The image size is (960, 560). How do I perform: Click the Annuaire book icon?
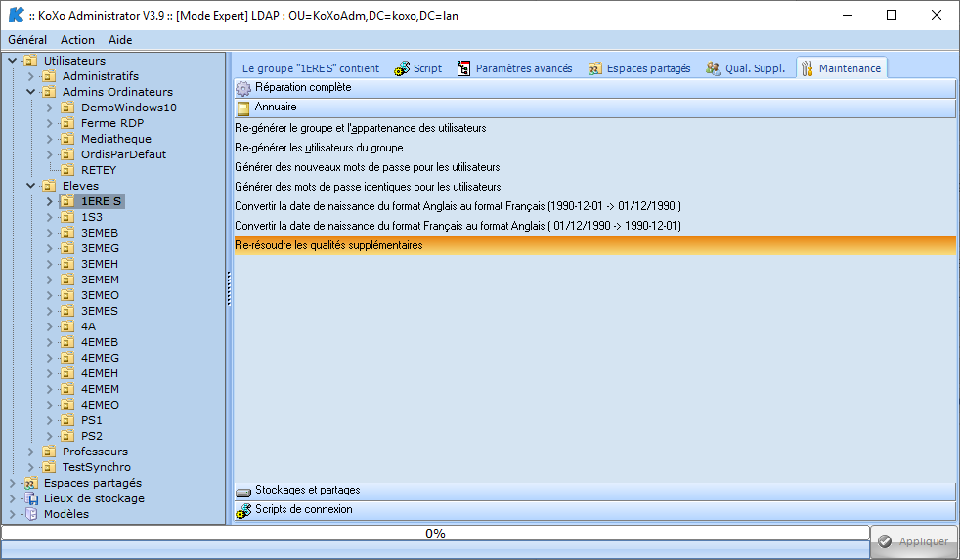click(243, 108)
